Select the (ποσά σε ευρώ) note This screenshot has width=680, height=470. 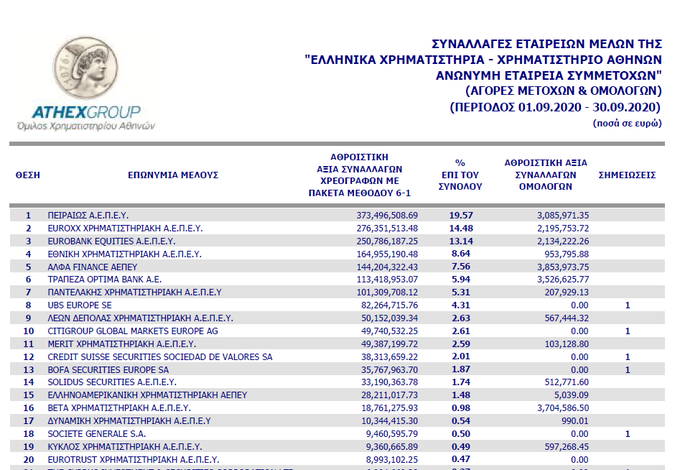(x=627, y=124)
